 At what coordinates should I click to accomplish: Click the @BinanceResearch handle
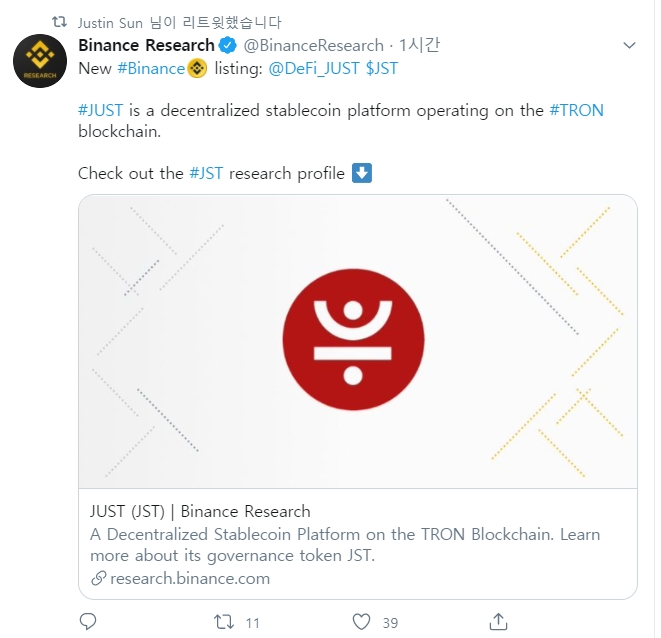coord(313,45)
